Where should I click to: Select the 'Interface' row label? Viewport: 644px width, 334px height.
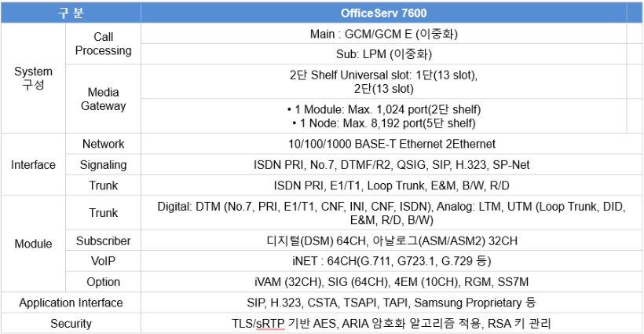coord(33,164)
